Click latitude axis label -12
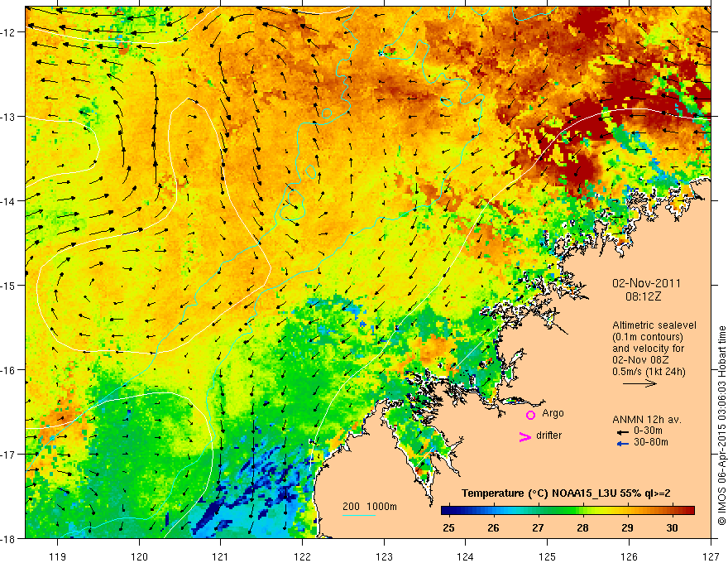The width and height of the screenshot is (728, 563). [9, 32]
